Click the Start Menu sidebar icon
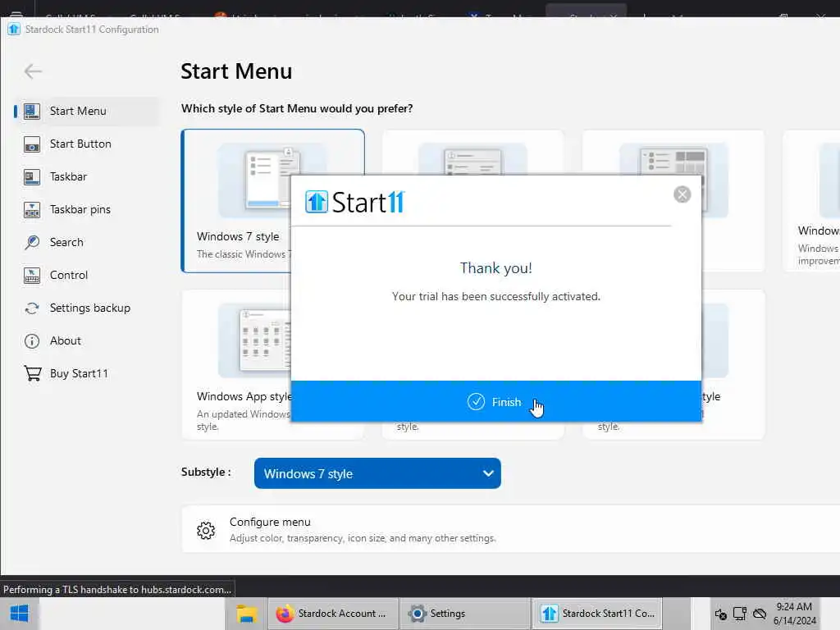This screenshot has height=630, width=840. 32,111
